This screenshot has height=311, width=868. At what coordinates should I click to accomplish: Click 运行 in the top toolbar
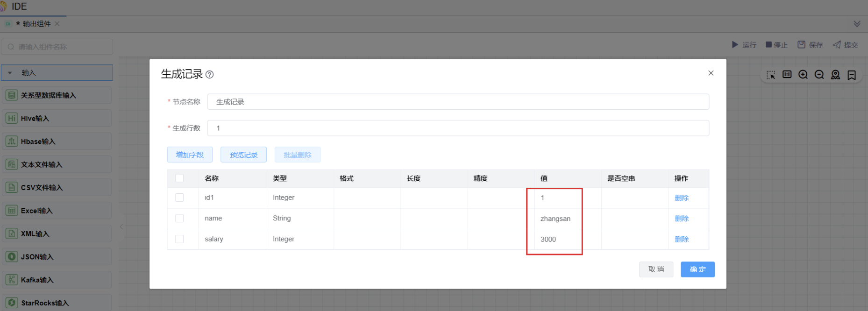(744, 45)
